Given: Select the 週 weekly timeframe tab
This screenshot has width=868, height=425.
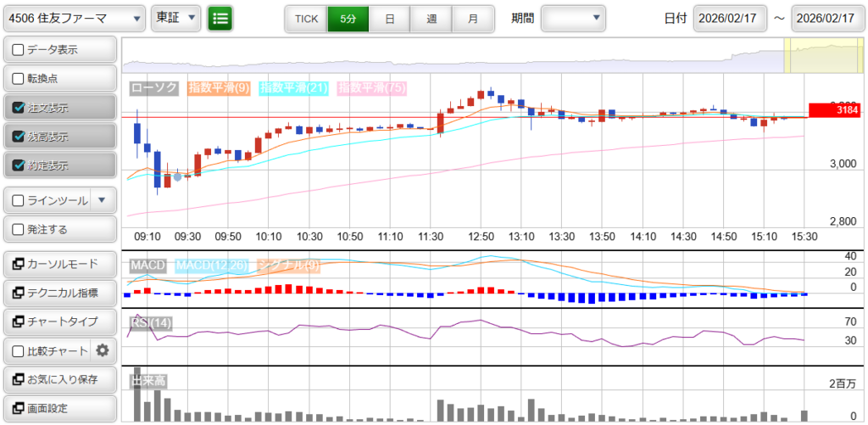Looking at the screenshot, I should [x=431, y=18].
